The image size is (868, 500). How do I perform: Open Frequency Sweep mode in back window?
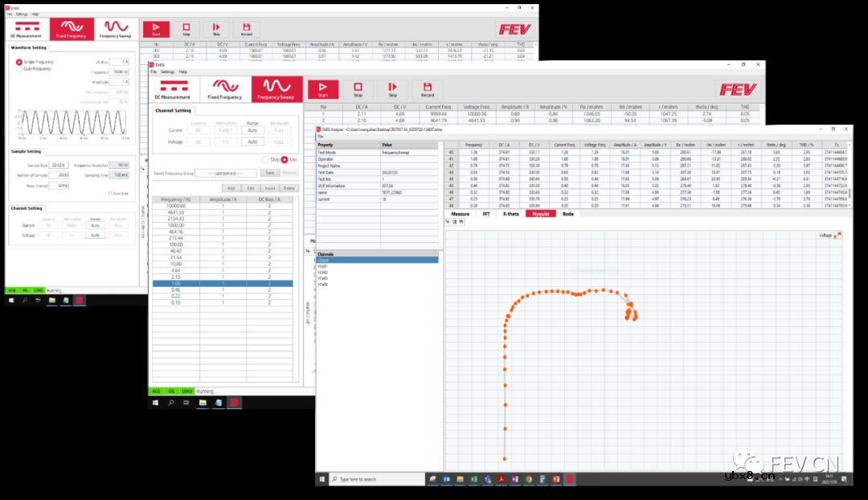click(117, 30)
